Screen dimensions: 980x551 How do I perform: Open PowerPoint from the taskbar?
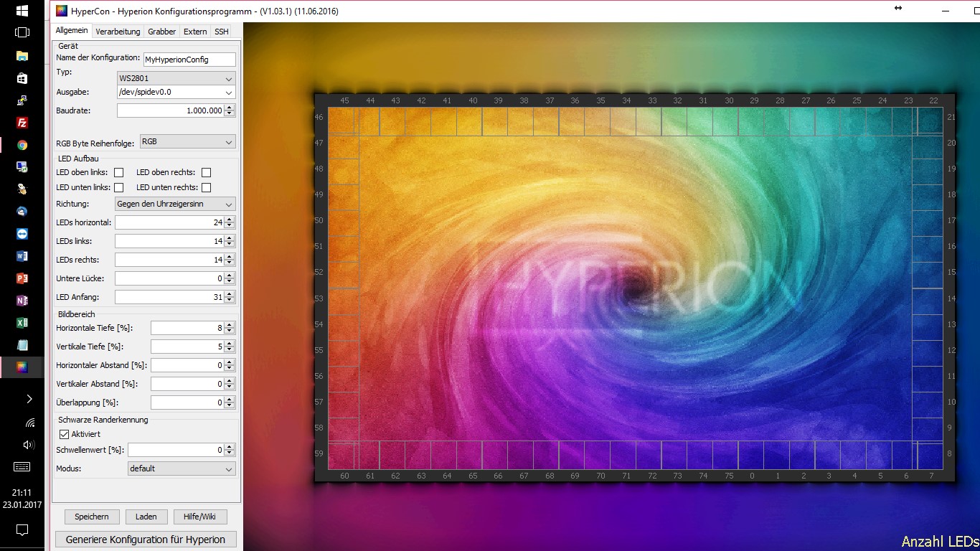tap(22, 278)
